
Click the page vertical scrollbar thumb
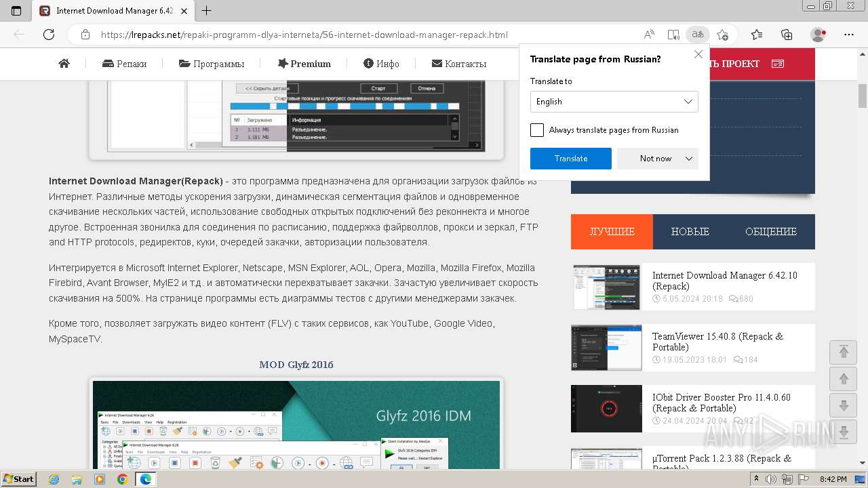[x=863, y=97]
